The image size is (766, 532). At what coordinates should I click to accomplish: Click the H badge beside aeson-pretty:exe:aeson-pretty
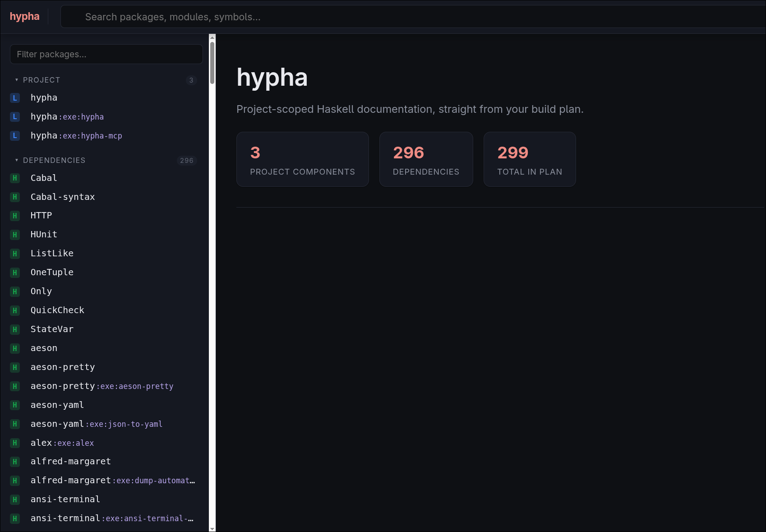point(15,386)
